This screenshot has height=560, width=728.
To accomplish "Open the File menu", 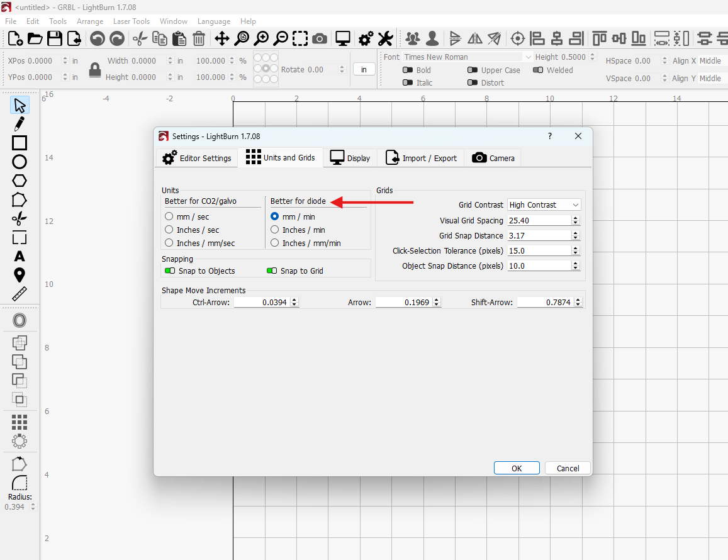I will (x=11, y=21).
